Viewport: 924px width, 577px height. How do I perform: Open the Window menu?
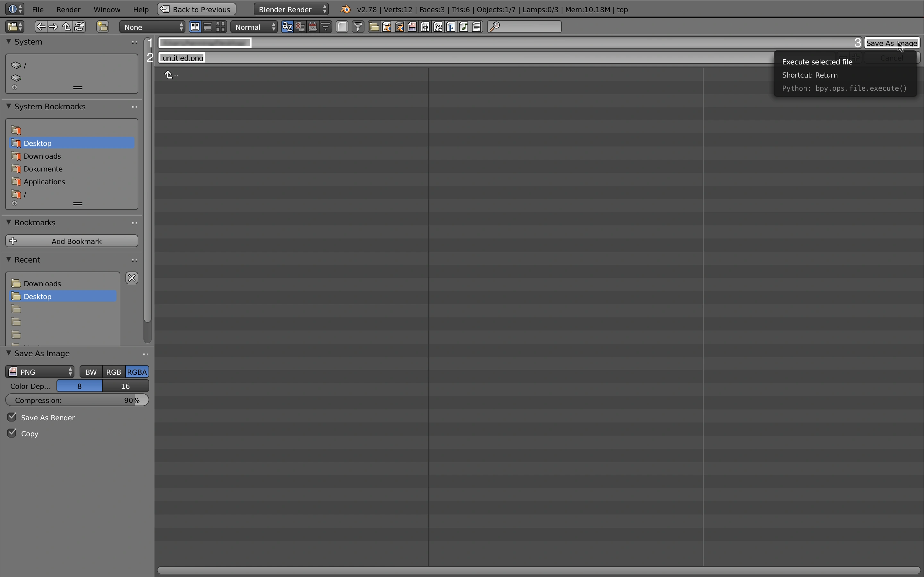[x=107, y=10]
